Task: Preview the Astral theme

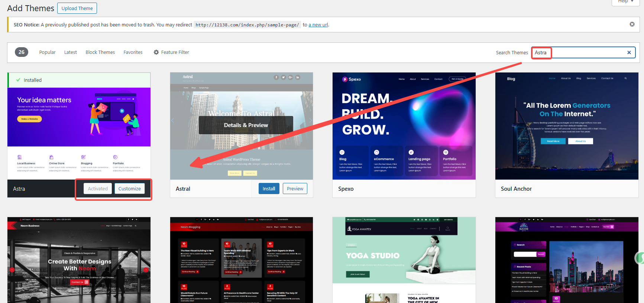Action: 295,189
